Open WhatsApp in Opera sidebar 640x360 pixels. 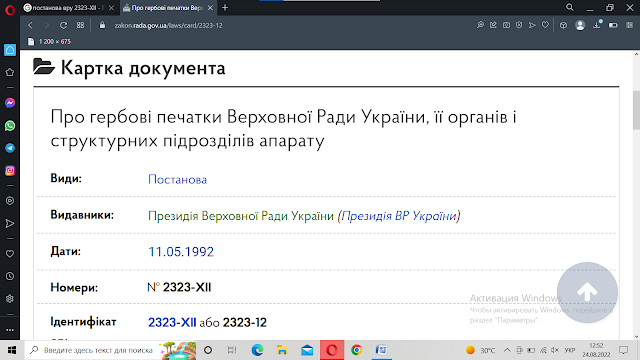[x=10, y=126]
